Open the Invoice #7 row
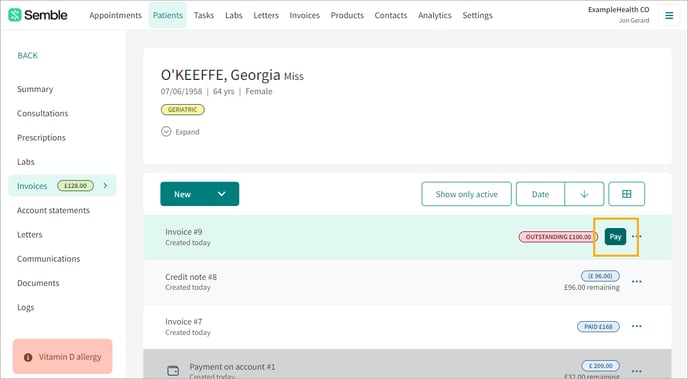This screenshot has width=688, height=379. point(407,327)
